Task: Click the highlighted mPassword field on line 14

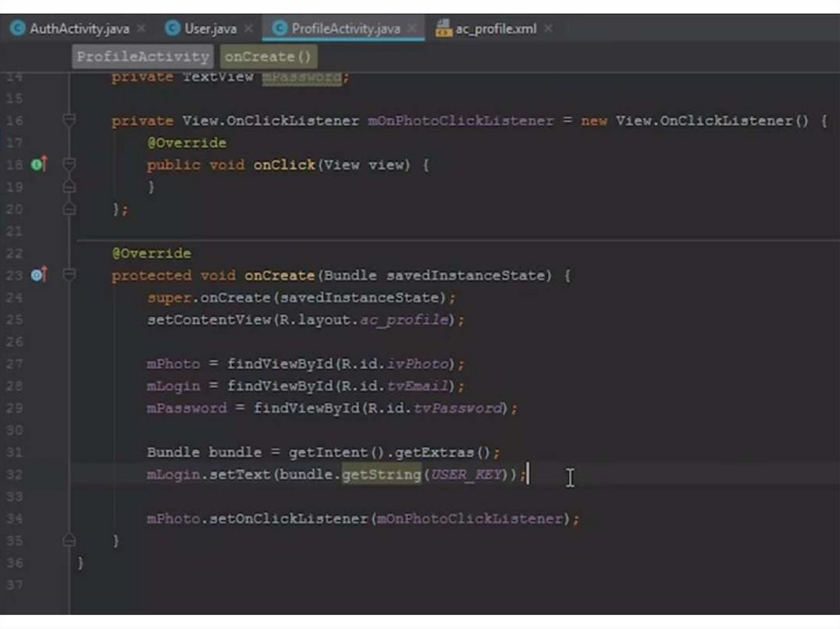Action: (302, 77)
